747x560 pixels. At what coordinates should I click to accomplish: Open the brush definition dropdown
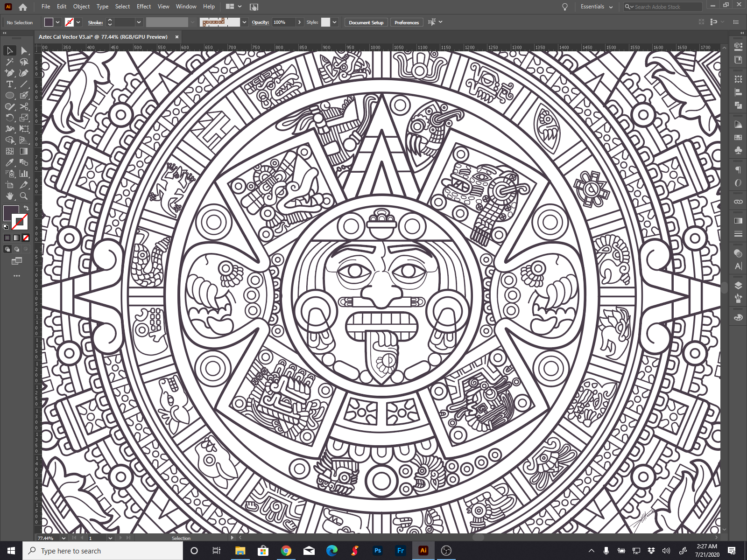[x=244, y=22]
